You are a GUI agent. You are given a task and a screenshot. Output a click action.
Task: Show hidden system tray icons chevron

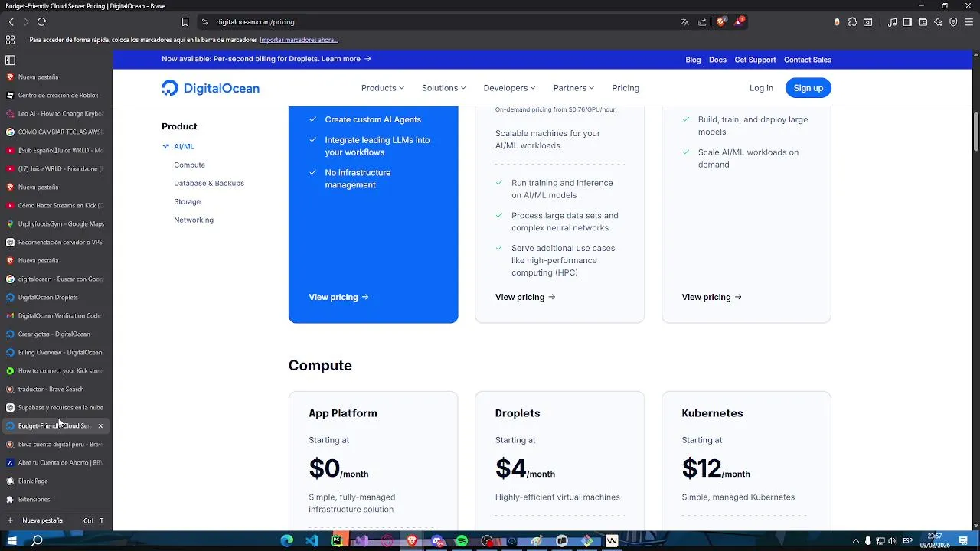click(x=856, y=541)
